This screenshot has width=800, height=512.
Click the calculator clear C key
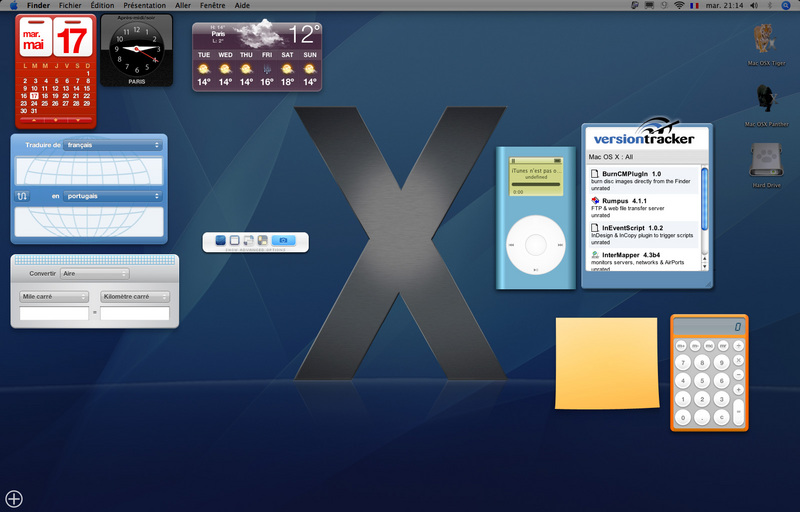click(721, 418)
